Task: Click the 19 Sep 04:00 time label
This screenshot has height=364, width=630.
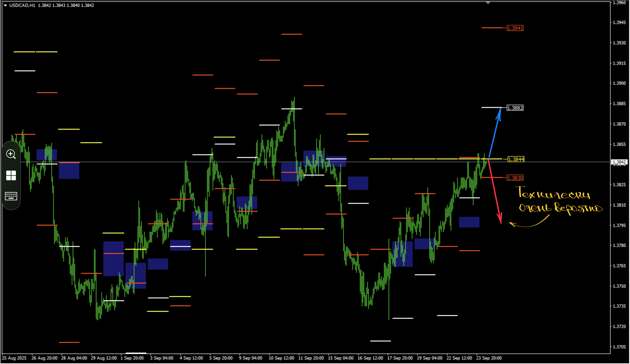Action: tap(430, 358)
